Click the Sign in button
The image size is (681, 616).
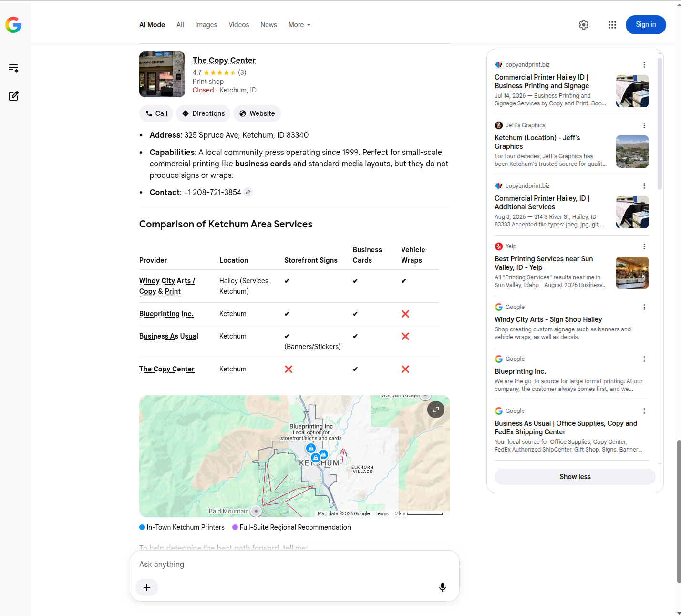click(646, 25)
